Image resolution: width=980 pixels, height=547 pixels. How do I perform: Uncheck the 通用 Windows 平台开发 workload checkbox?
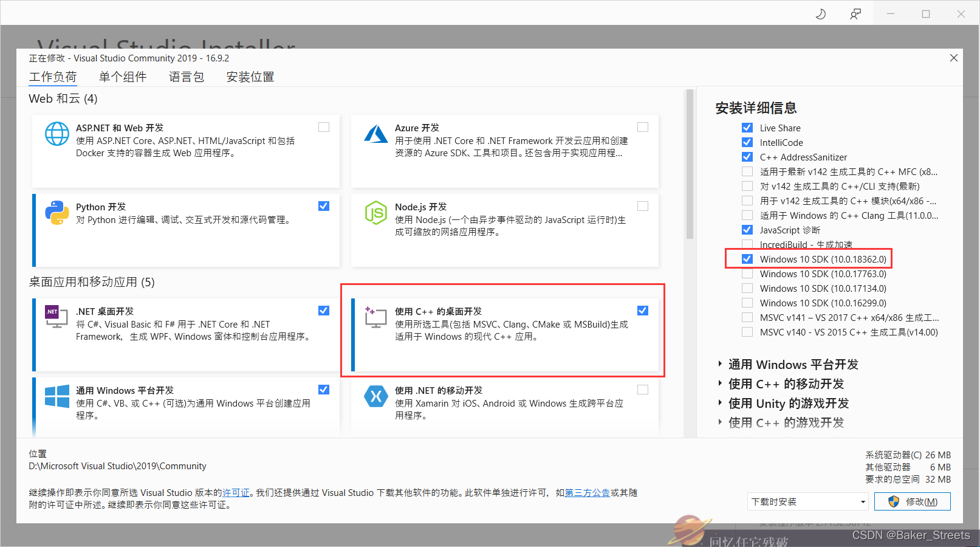click(324, 390)
